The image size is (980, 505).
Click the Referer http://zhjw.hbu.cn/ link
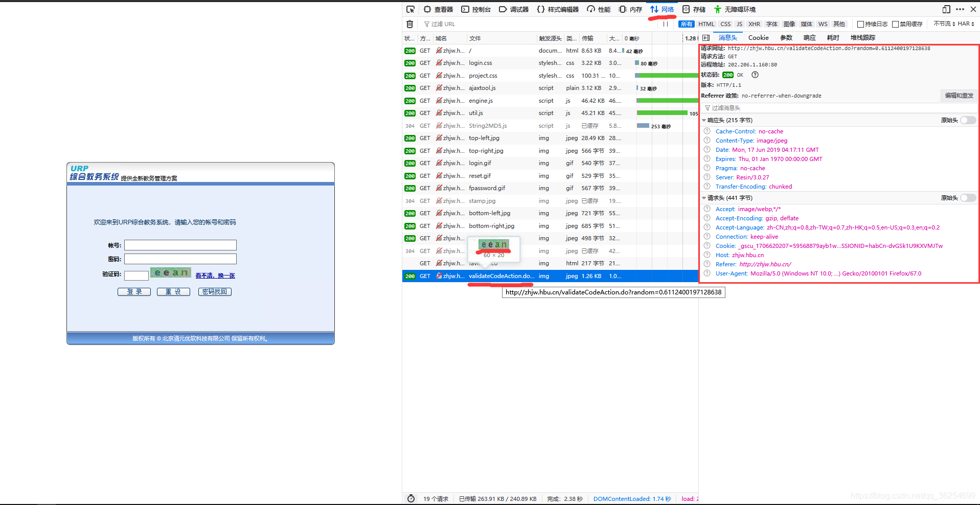[x=765, y=264]
